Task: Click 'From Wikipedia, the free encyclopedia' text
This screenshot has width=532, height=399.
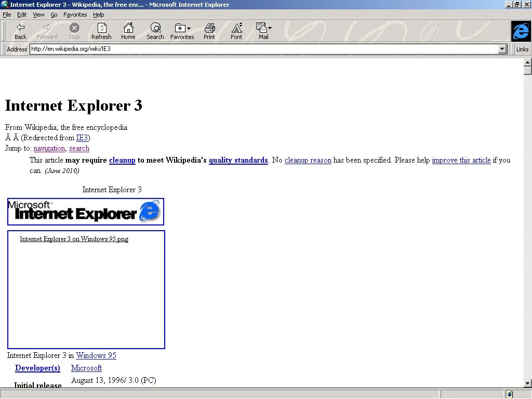Action: [x=66, y=127]
